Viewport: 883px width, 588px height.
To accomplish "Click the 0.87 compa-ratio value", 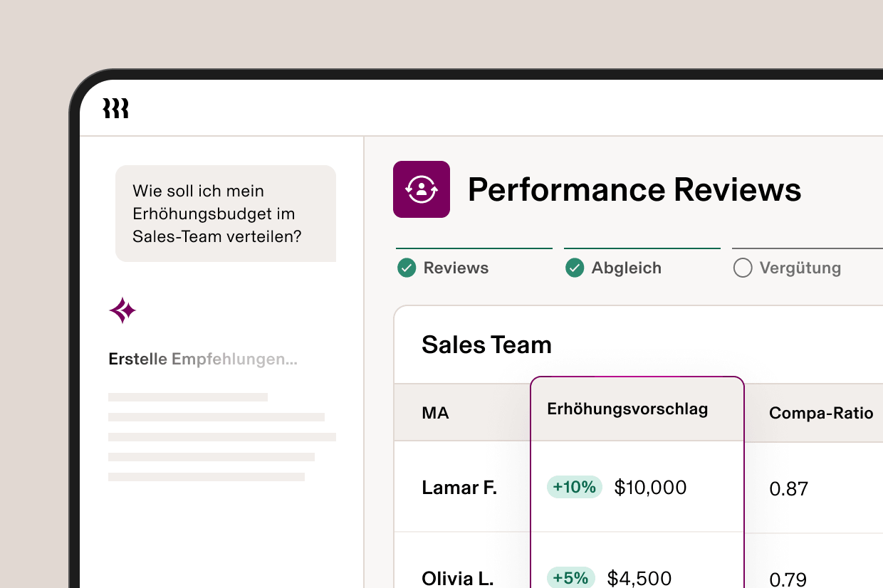I will (789, 489).
